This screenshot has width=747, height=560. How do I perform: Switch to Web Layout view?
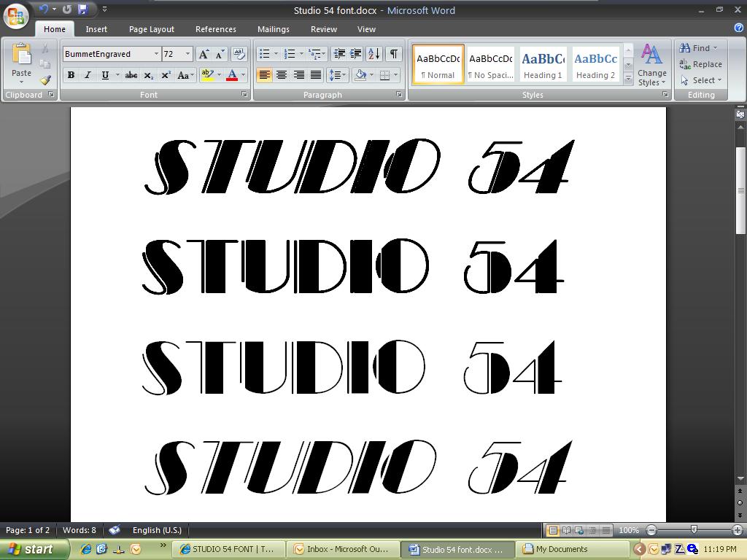tap(579, 530)
